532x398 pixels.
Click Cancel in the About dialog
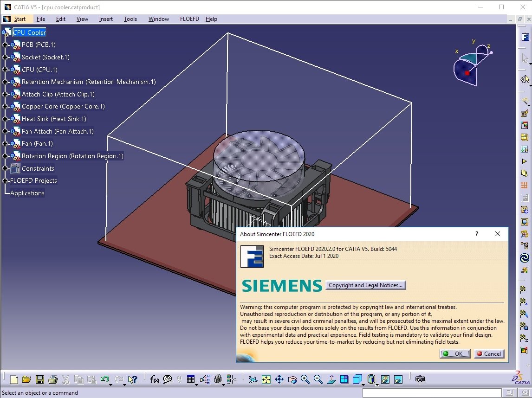tap(489, 353)
